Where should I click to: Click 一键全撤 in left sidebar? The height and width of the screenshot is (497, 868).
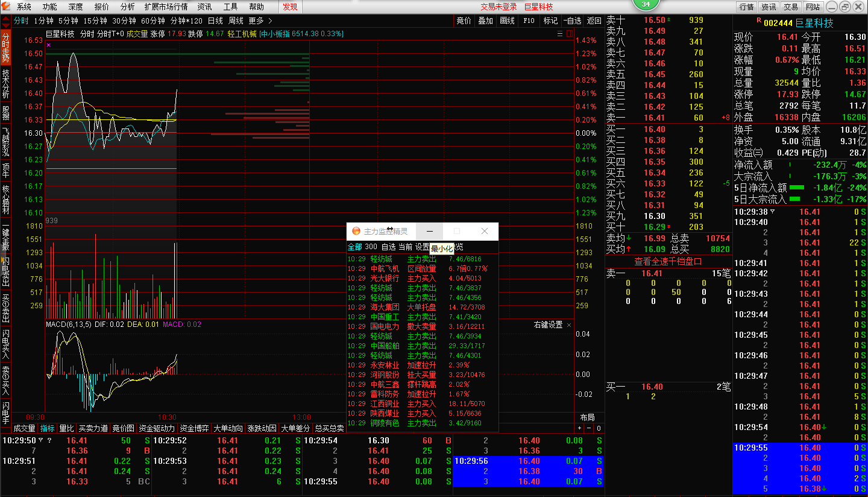pyautogui.click(x=6, y=236)
